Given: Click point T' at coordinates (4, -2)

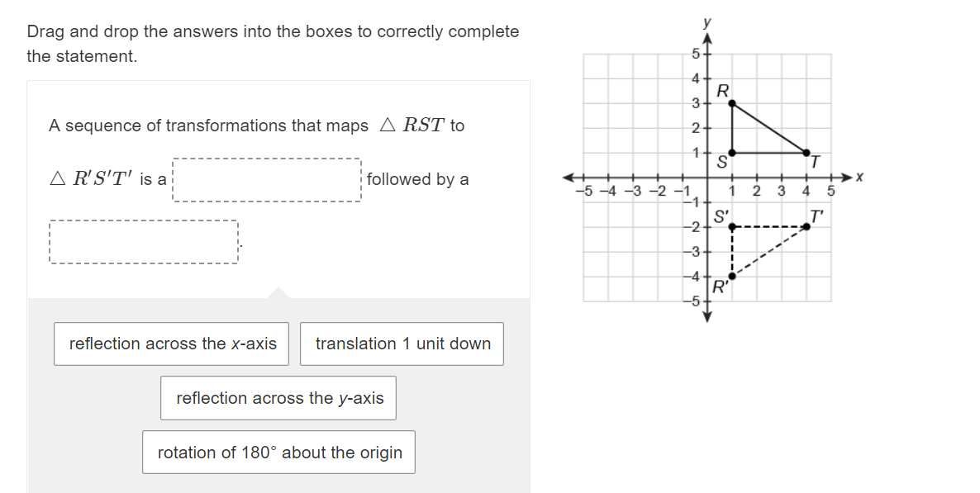Looking at the screenshot, I should click(806, 226).
